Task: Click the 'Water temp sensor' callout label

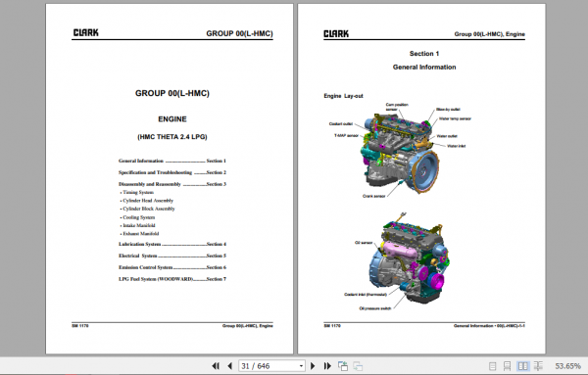Action: coord(455,118)
